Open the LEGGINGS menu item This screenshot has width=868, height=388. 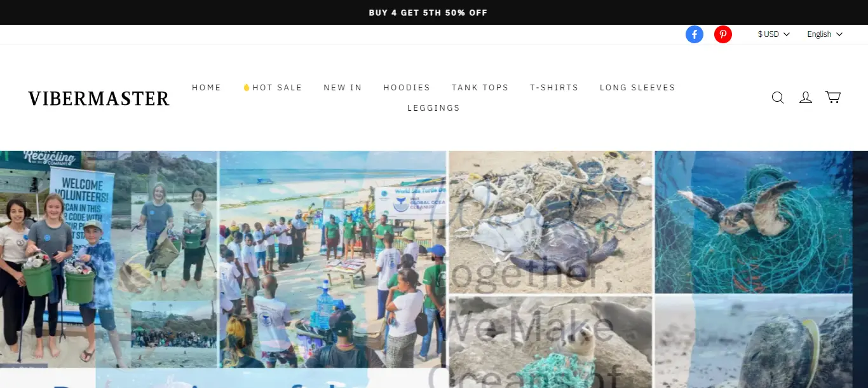pyautogui.click(x=433, y=108)
